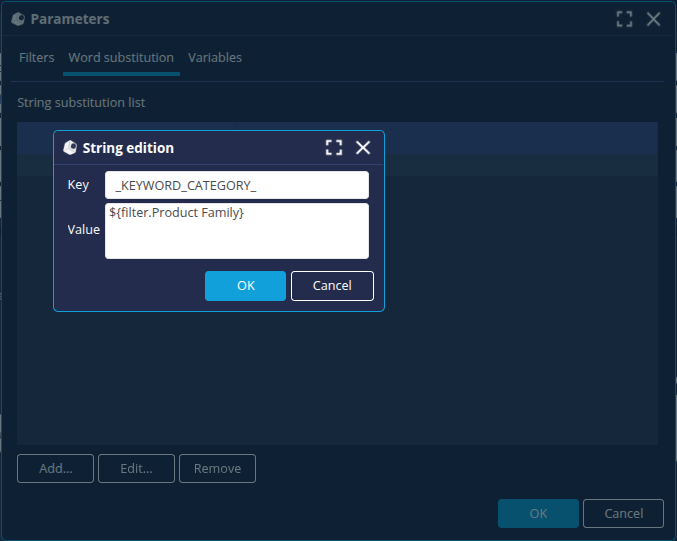Click the String edition title bar text
Screen dimensions: 677x541
[x=128, y=148]
